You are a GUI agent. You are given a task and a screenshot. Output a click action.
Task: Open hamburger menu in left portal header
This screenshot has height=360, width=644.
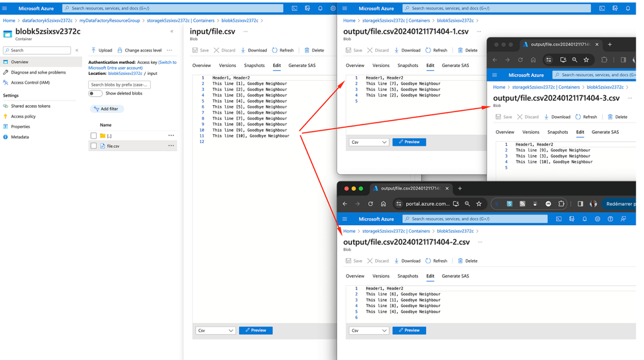[x=5, y=8]
